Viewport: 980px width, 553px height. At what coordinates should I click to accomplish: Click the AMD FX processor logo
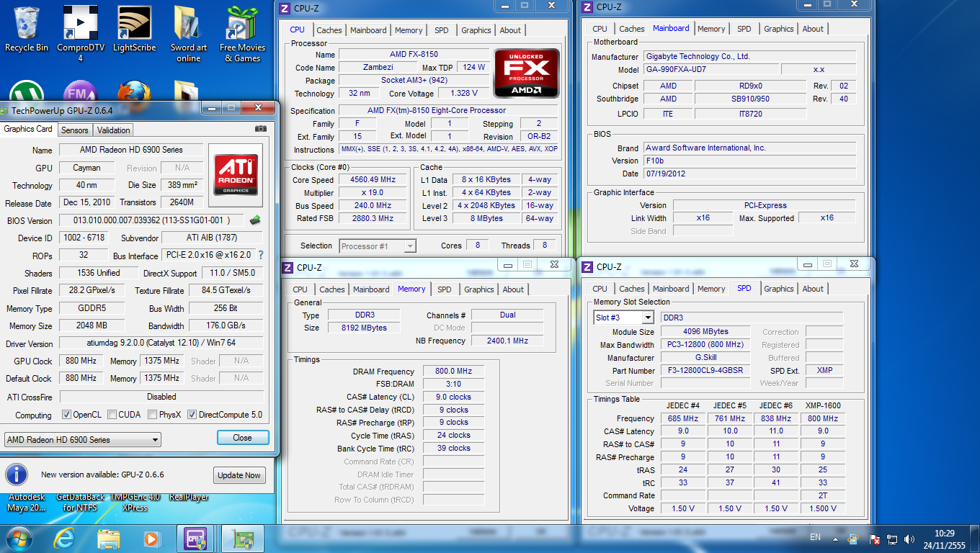[526, 73]
